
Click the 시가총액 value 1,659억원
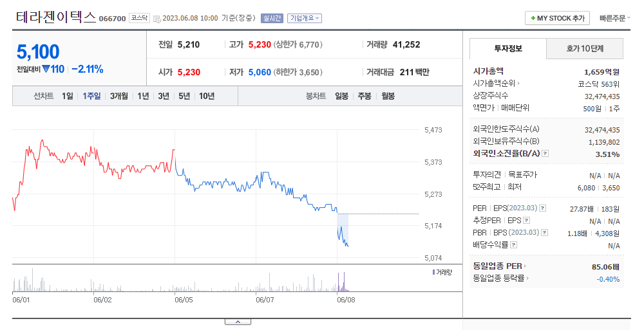tap(601, 72)
